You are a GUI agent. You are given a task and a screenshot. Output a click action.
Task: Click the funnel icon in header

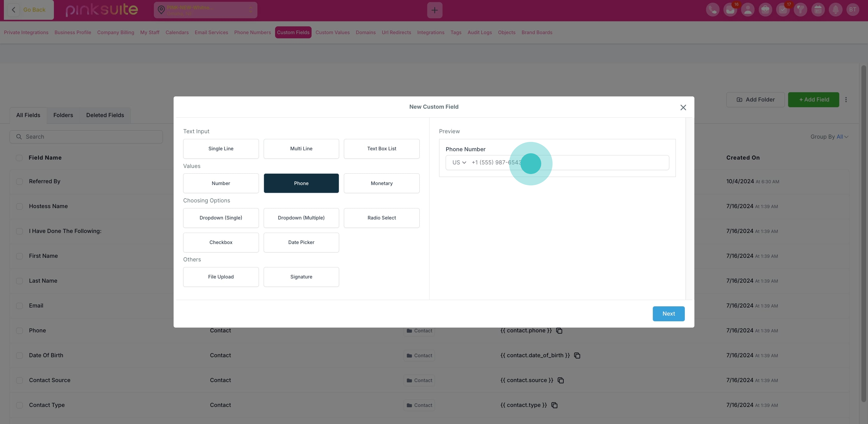800,10
